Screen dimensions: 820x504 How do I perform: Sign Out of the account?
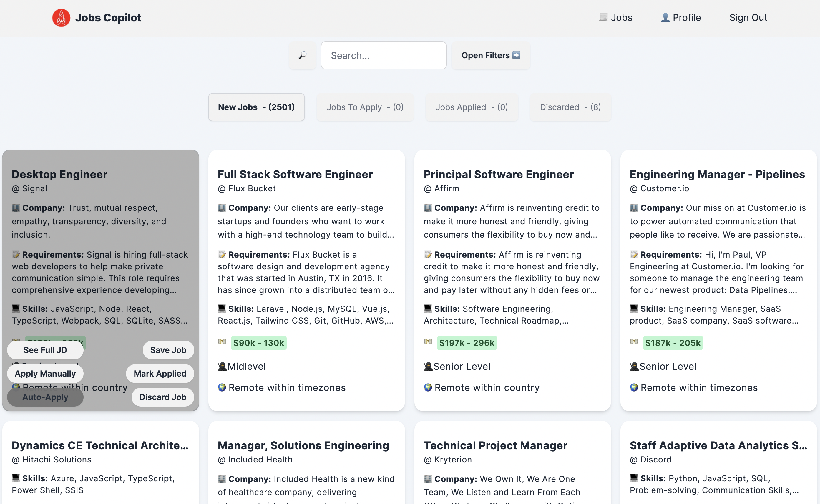coord(748,17)
